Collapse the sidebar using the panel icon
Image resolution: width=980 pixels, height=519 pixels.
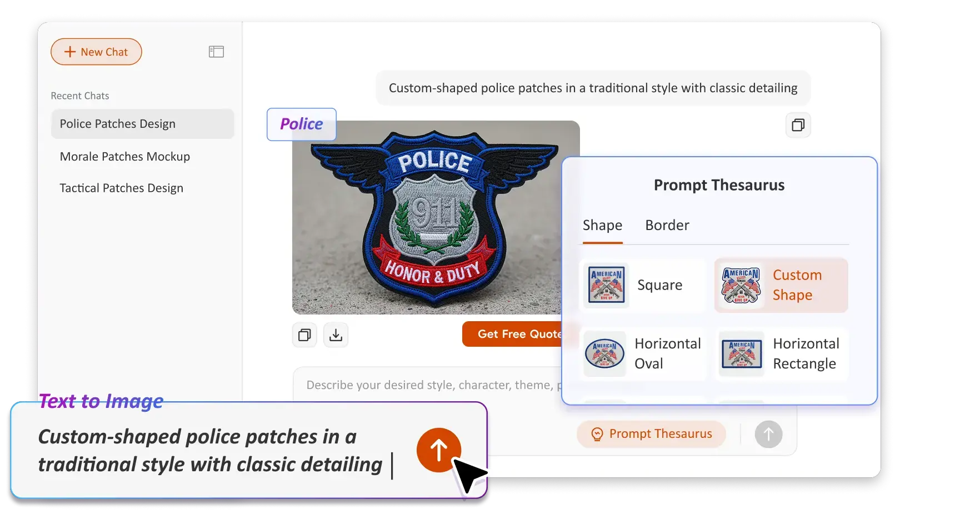point(217,51)
